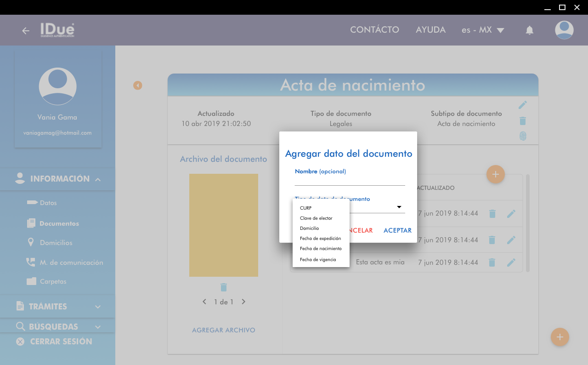
Task: Go to next file page arrow
Action: [x=243, y=302]
